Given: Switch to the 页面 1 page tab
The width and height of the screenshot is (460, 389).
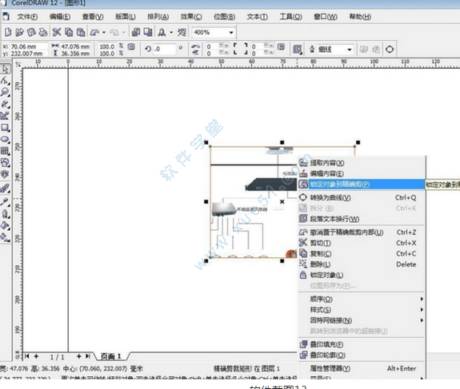Looking at the screenshot, I should click(x=111, y=356).
